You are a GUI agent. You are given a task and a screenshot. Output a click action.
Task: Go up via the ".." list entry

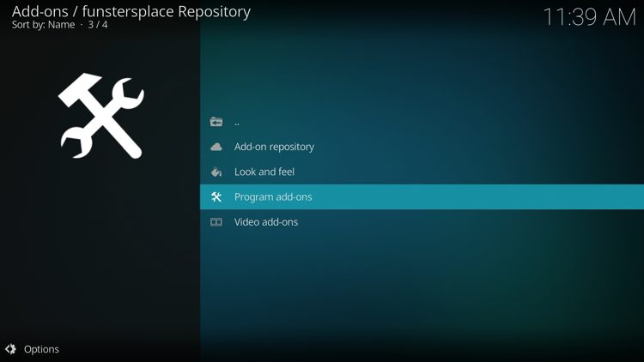coord(237,122)
